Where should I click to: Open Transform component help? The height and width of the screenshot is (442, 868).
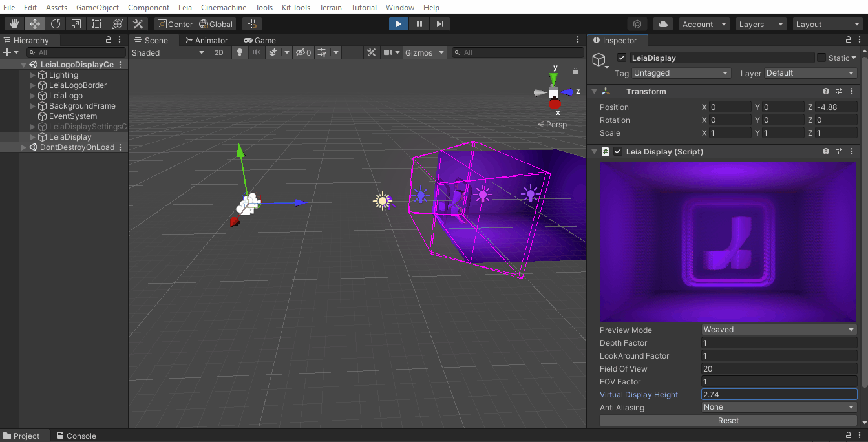click(826, 92)
